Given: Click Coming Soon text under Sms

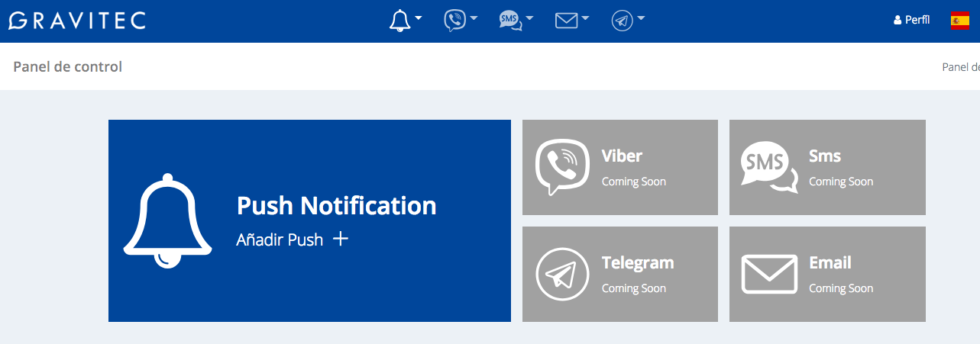Looking at the screenshot, I should point(841,182).
